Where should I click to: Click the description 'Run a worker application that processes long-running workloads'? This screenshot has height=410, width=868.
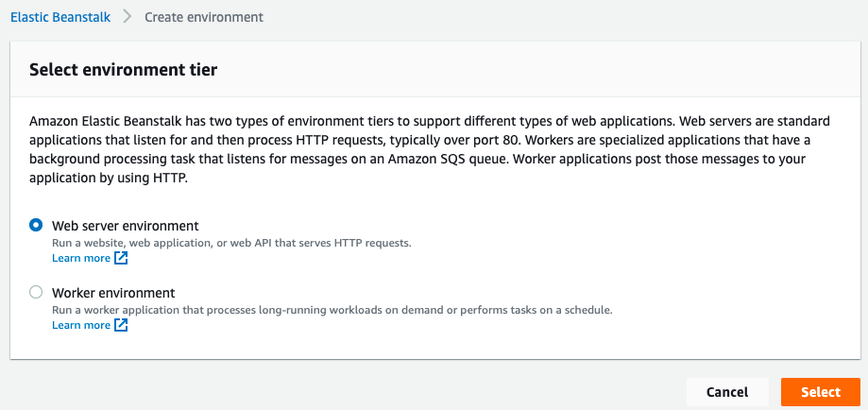tap(332, 309)
